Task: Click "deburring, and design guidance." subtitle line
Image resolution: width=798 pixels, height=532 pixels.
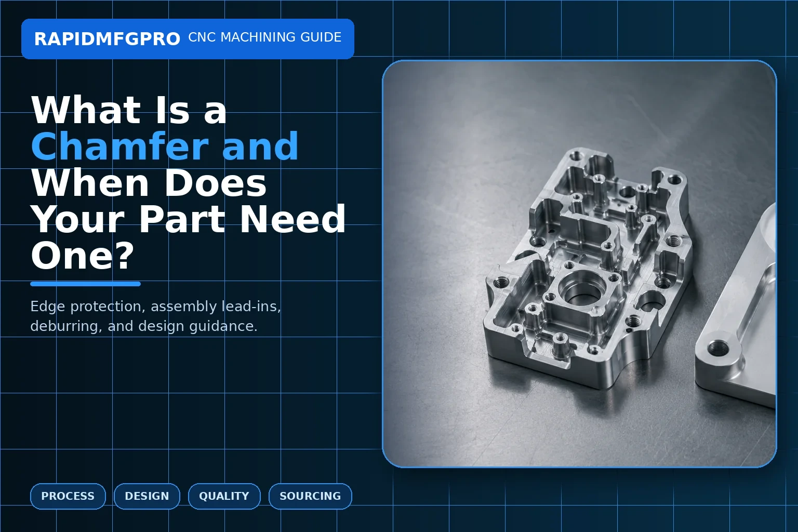Action: [144, 326]
